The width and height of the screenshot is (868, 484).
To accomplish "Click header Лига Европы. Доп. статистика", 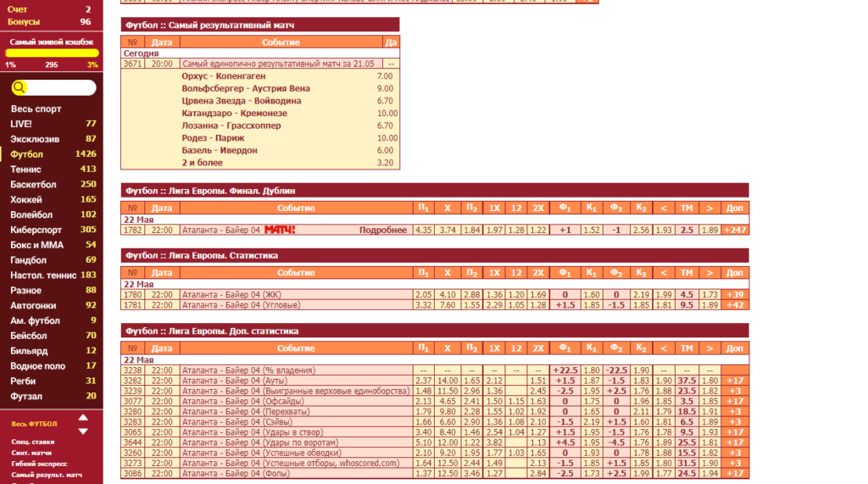I will pyautogui.click(x=435, y=331).
